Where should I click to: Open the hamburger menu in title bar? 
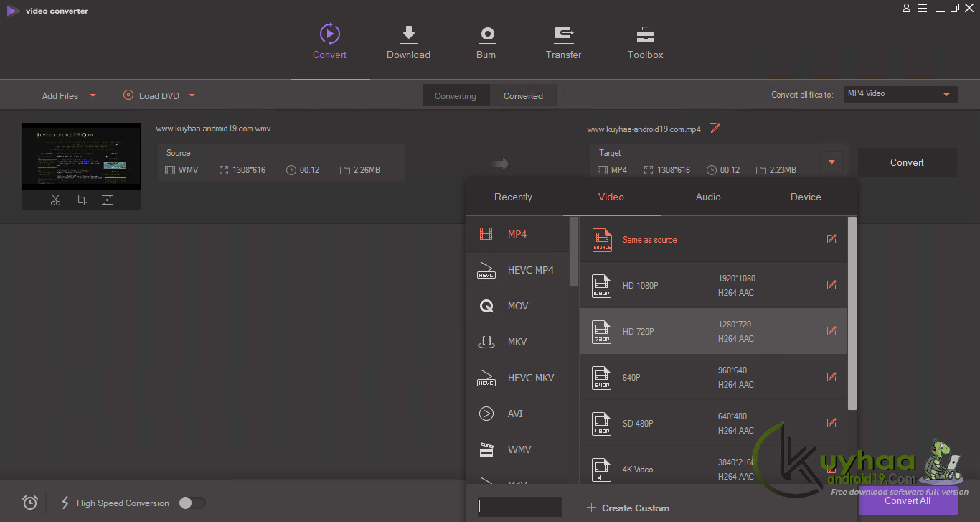[x=923, y=9]
